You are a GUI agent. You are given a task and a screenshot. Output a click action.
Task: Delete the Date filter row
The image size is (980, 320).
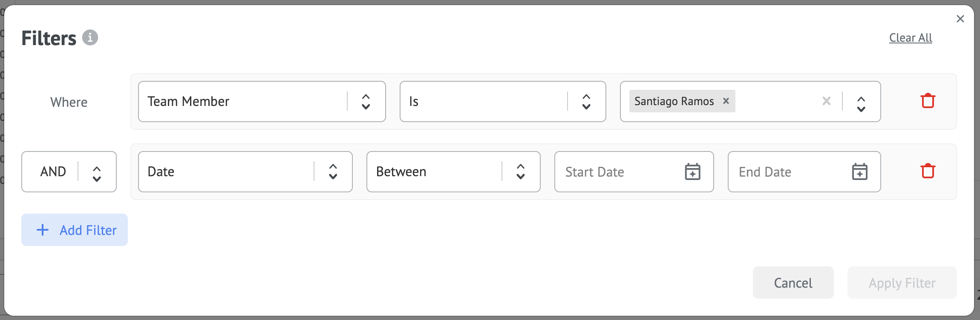click(928, 171)
